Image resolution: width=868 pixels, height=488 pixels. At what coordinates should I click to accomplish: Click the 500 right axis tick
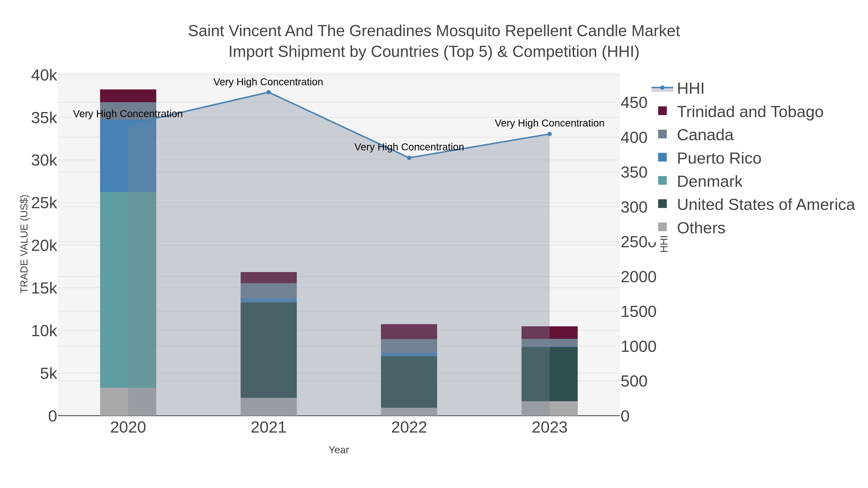[634, 381]
